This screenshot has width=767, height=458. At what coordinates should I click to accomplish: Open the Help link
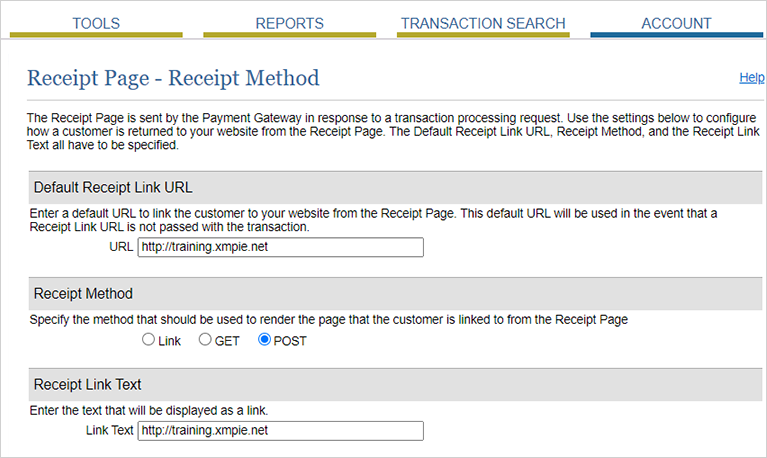pyautogui.click(x=751, y=78)
